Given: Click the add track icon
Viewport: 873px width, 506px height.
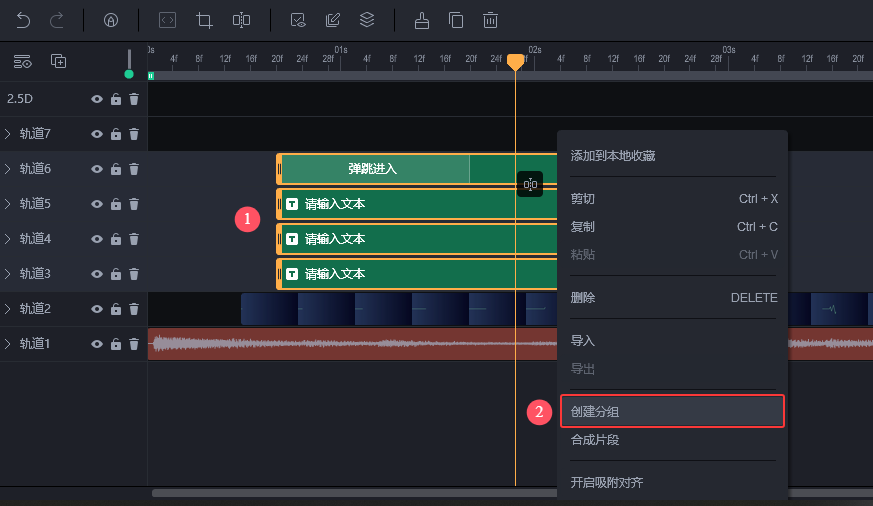Looking at the screenshot, I should click(x=59, y=61).
